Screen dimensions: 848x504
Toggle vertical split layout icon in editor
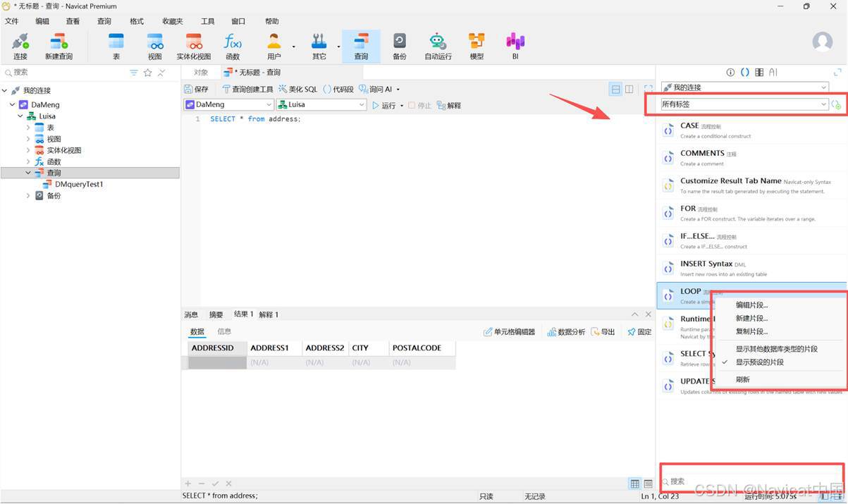tap(629, 89)
